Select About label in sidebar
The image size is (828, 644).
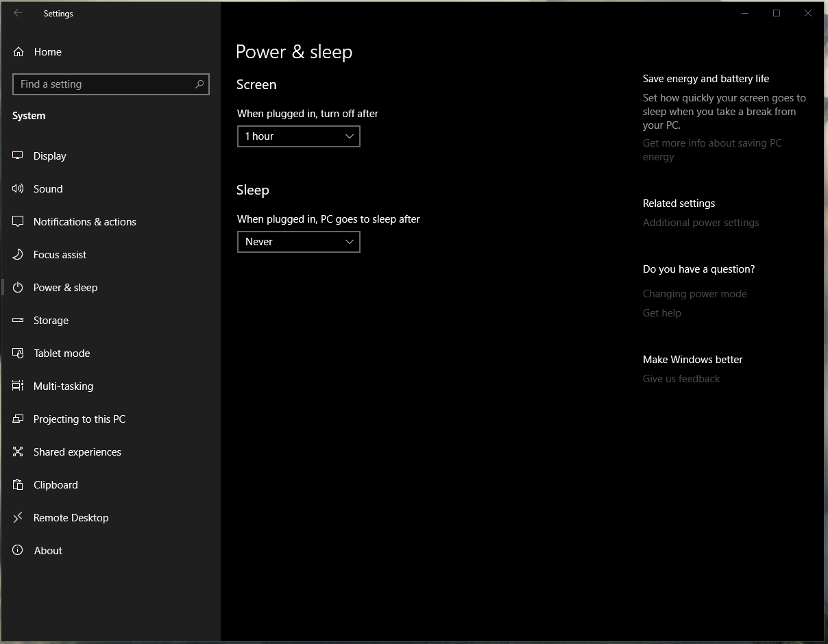tap(48, 551)
